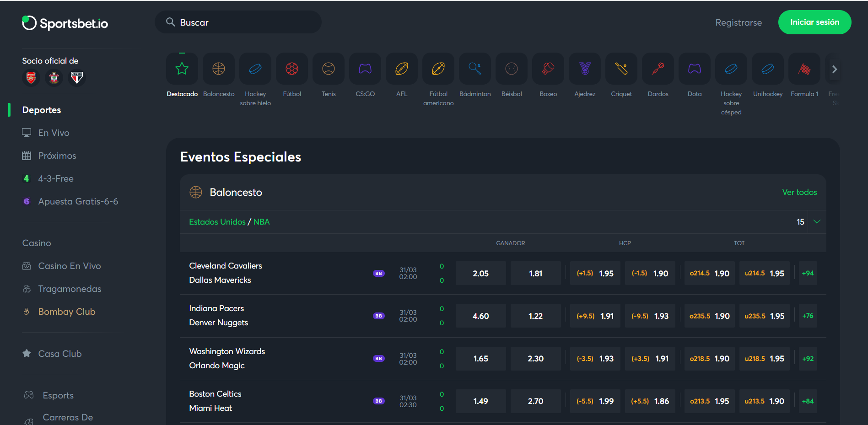The width and height of the screenshot is (868, 425).
Task: Select handicap (-9.5) 1.93 for Denver
Action: click(x=650, y=316)
